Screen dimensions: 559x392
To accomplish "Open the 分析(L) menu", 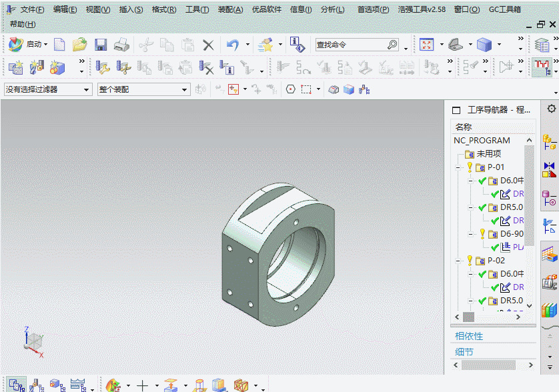I will 333,9.
